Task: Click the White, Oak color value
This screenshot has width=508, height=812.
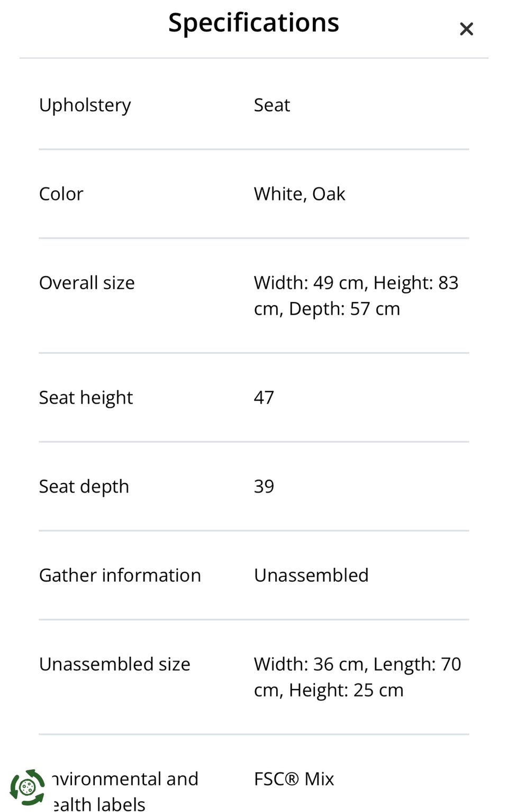Action: tap(300, 194)
